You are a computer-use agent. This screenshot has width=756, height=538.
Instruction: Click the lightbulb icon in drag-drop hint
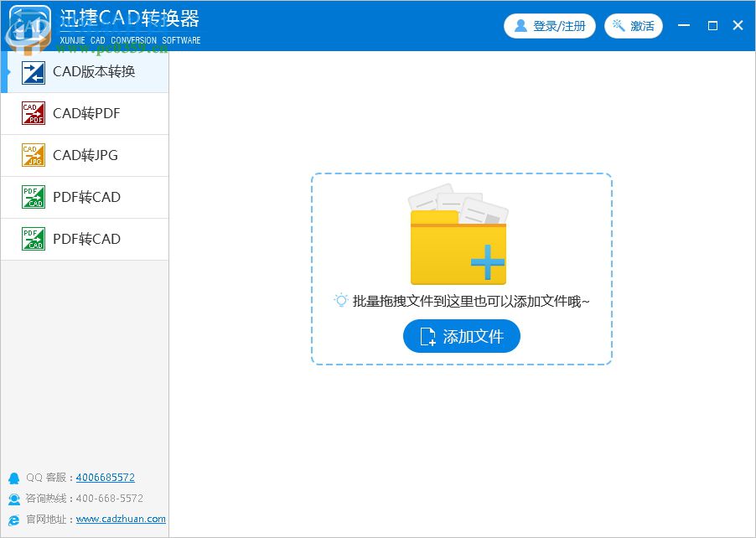(x=339, y=299)
